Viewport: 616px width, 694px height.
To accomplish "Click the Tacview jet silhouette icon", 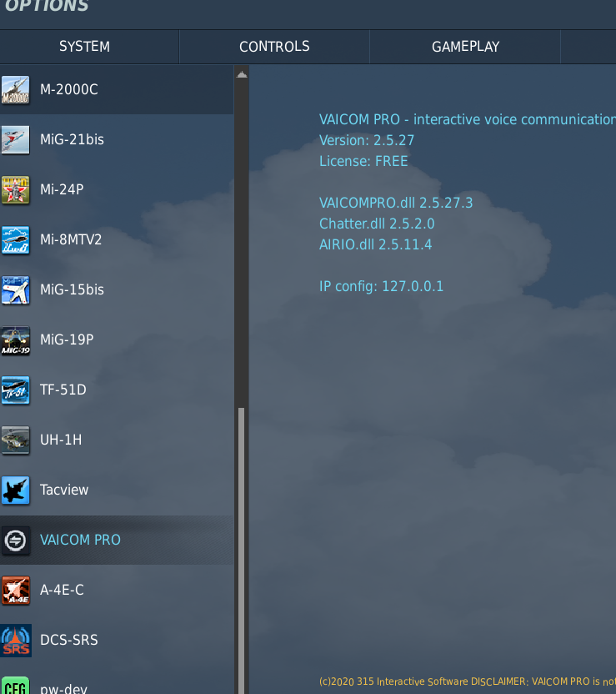I will [16, 490].
